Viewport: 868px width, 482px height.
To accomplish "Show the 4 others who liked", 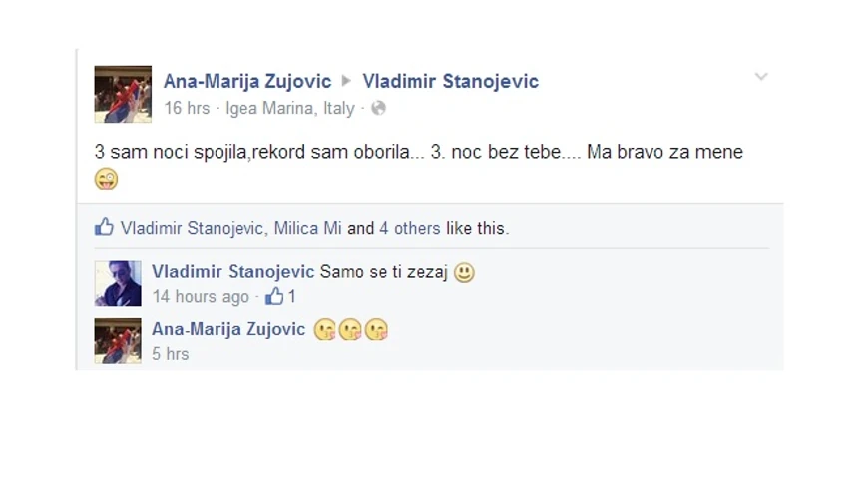I will [x=410, y=228].
